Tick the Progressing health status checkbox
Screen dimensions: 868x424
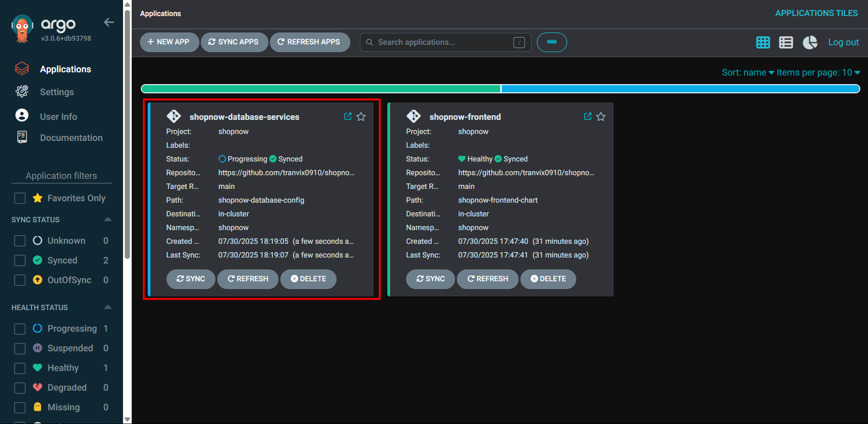[x=20, y=329]
